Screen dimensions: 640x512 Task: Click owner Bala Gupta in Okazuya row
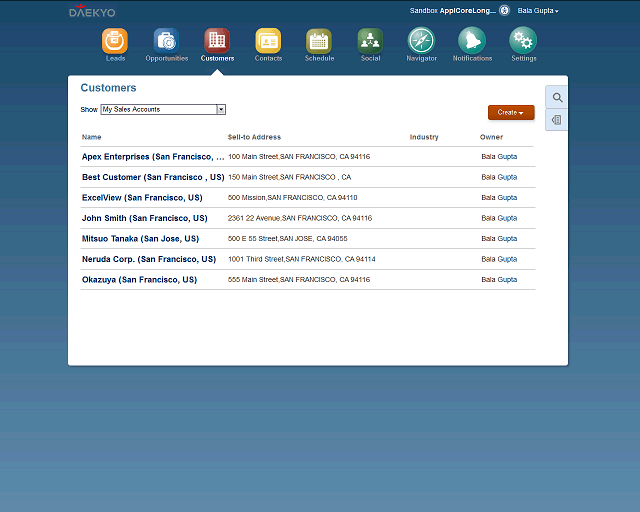[499, 280]
